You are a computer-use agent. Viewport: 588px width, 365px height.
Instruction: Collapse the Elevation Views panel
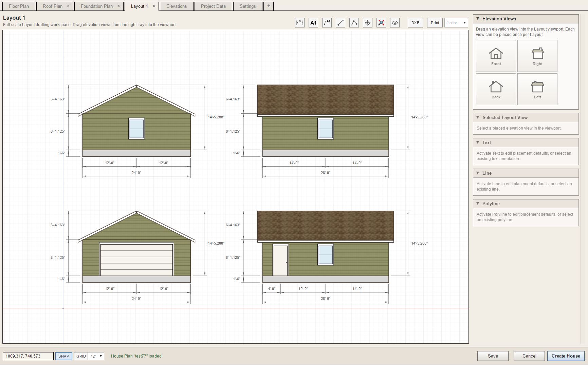(478, 19)
